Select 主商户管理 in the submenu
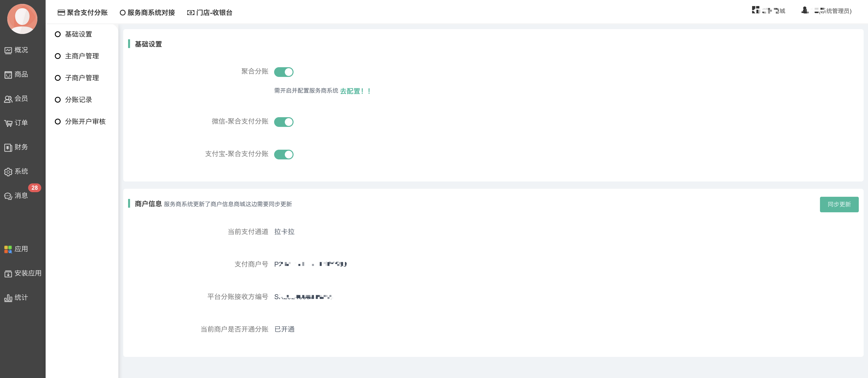868x378 pixels. click(x=82, y=56)
